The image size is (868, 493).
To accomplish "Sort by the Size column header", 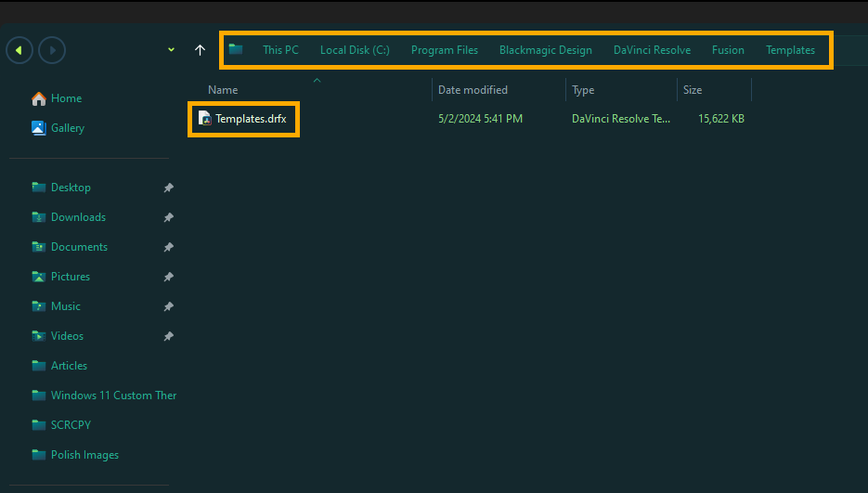I will click(693, 90).
